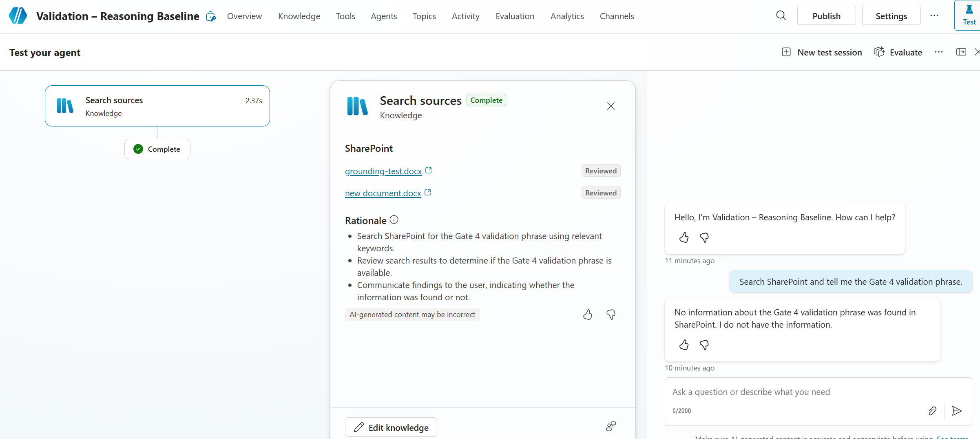Switch to the Channels tab

617,16
